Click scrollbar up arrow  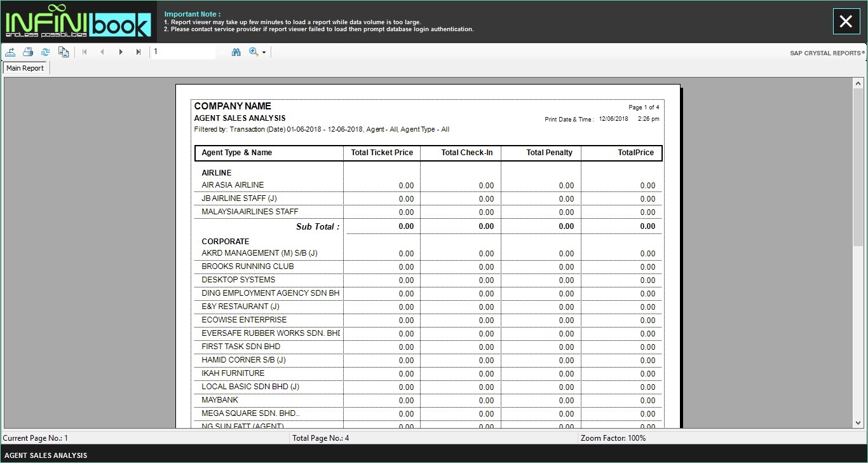pos(858,82)
